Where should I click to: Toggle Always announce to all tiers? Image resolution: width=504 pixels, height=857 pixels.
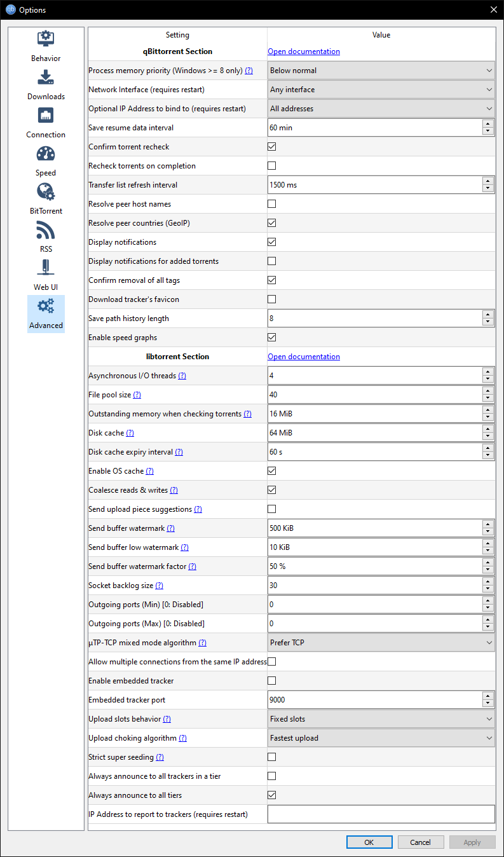[x=271, y=795]
